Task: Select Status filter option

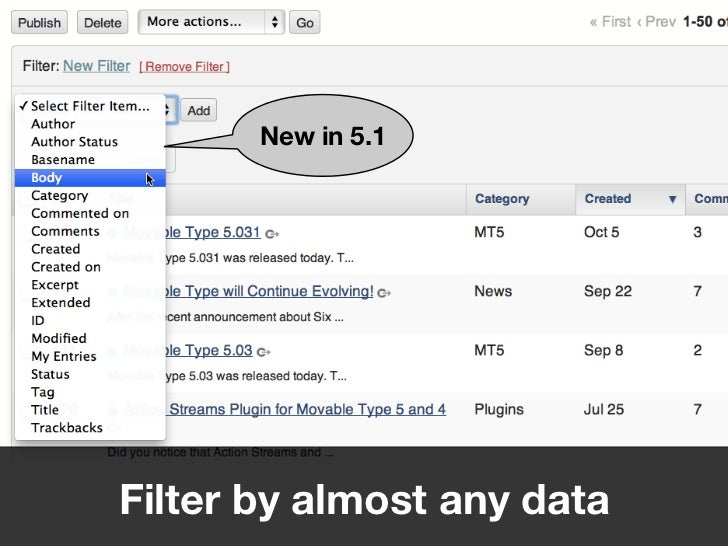Action: click(x=90, y=374)
